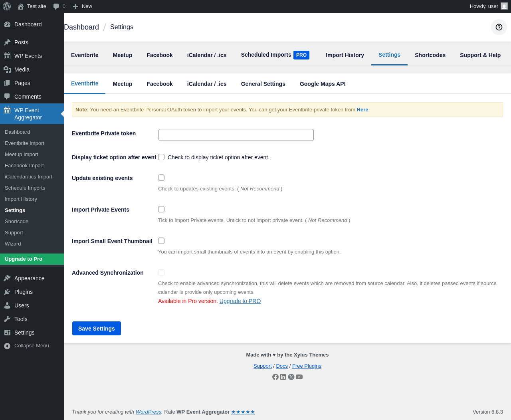Open the Docs link in footer
This screenshot has width=511, height=420.
282,366
